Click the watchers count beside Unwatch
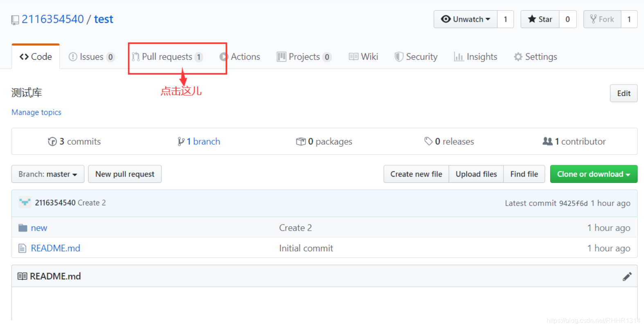The height and width of the screenshot is (328, 644). [x=505, y=19]
